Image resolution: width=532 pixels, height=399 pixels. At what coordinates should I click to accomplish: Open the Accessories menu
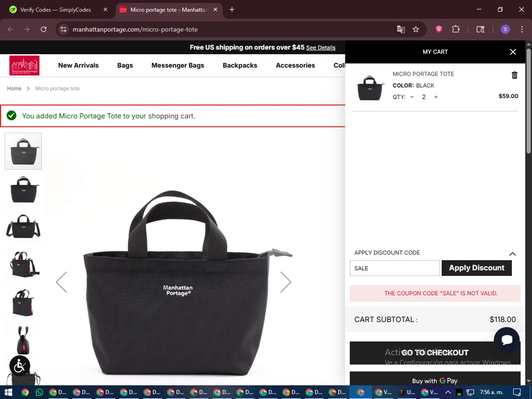[295, 65]
